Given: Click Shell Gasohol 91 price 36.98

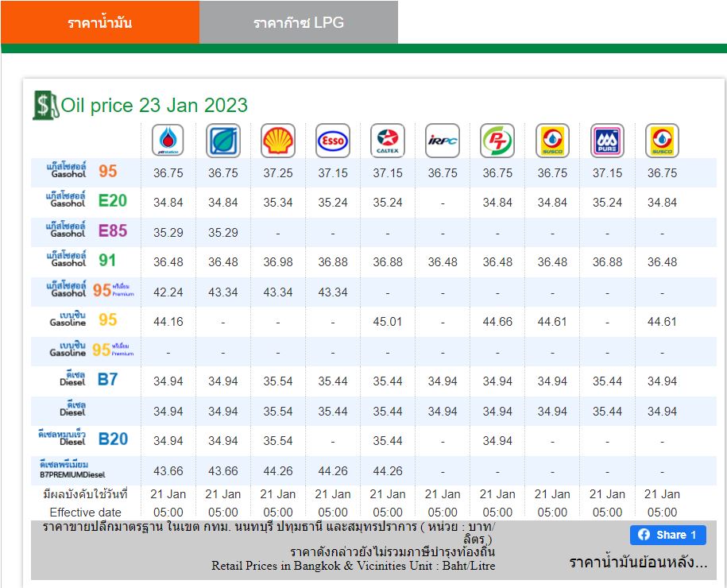Looking at the screenshot, I should point(278,262).
